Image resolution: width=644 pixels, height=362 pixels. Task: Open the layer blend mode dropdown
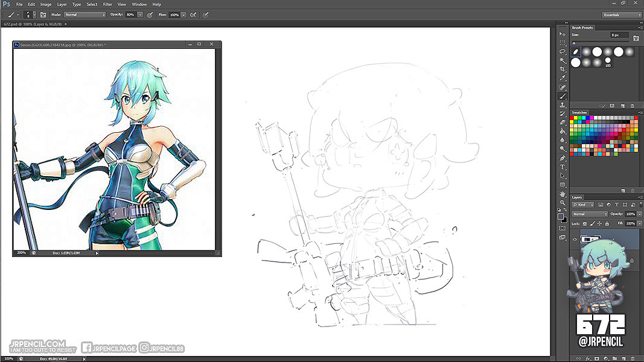click(589, 214)
